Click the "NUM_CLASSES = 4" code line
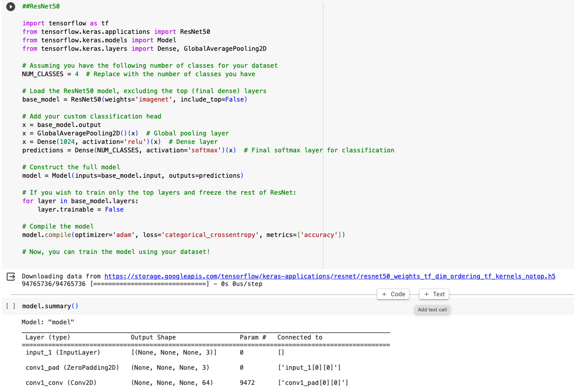Image resolution: width=574 pixels, height=392 pixels. pyautogui.click(x=139, y=74)
